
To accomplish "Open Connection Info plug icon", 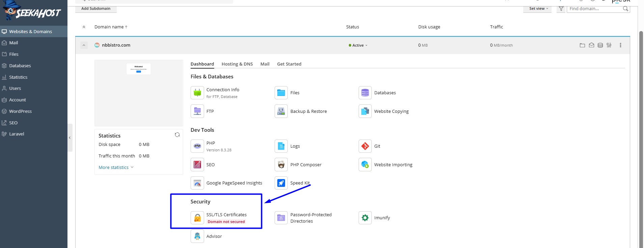I will [x=197, y=93].
